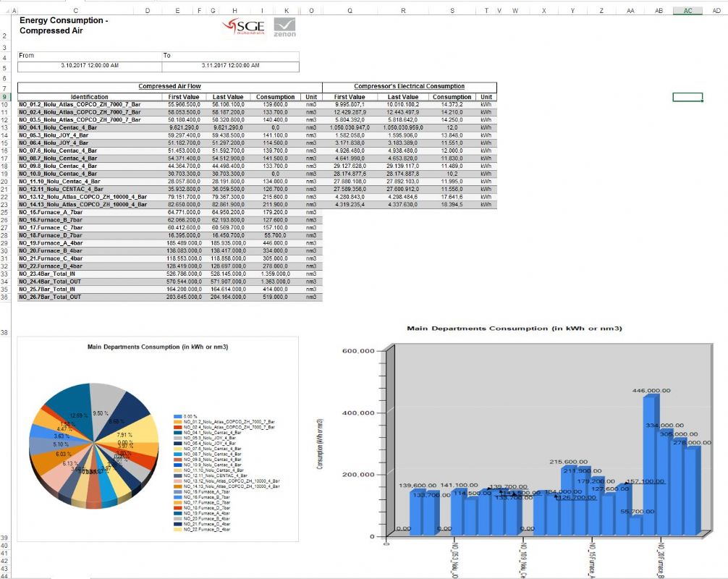Click the NO_19.Furnace_A_4bar row label

(x=51, y=243)
